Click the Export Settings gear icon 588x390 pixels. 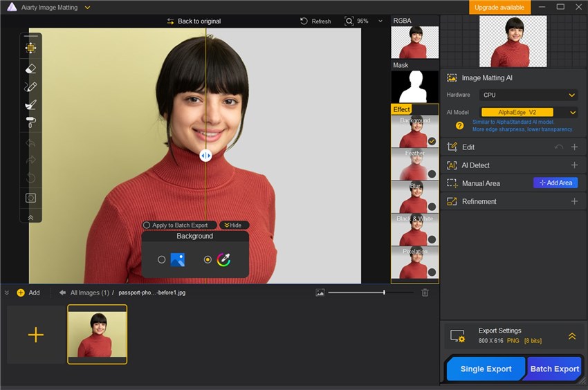point(457,336)
